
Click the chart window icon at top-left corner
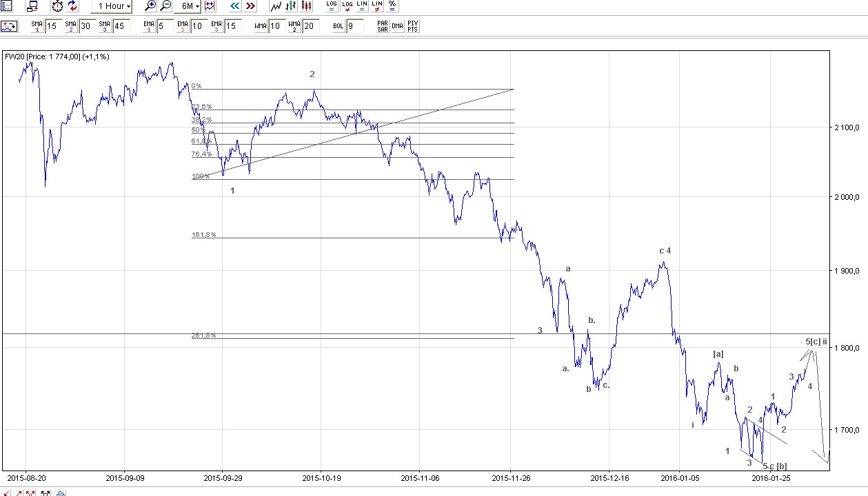(5, 6)
